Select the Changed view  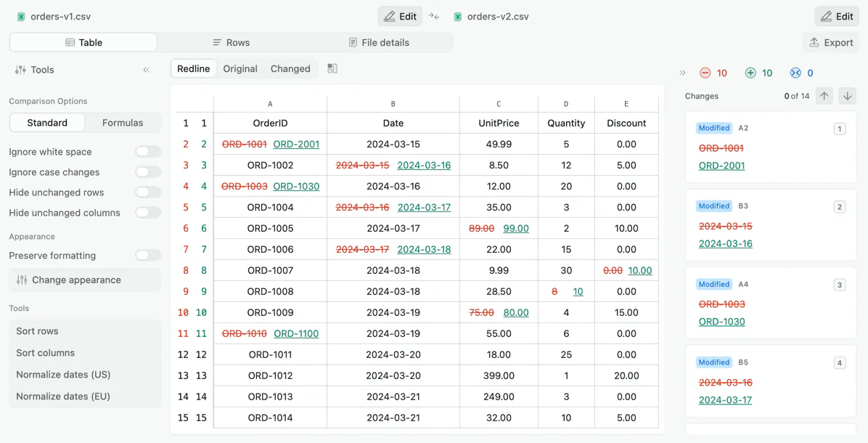[290, 69]
